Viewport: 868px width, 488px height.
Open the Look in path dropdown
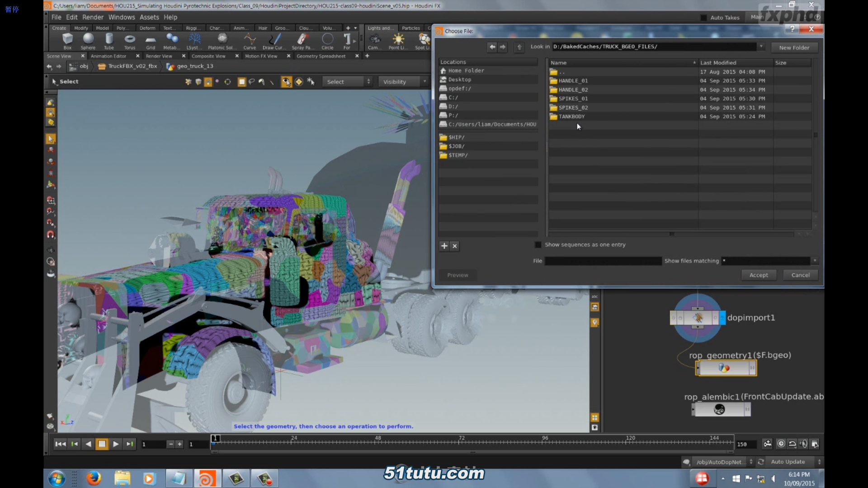point(761,47)
